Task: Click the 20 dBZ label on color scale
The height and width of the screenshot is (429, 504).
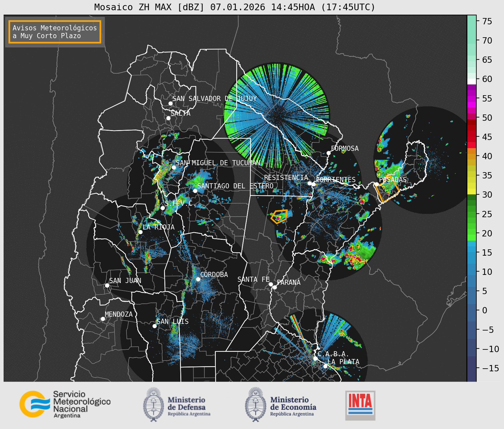Action: (487, 233)
